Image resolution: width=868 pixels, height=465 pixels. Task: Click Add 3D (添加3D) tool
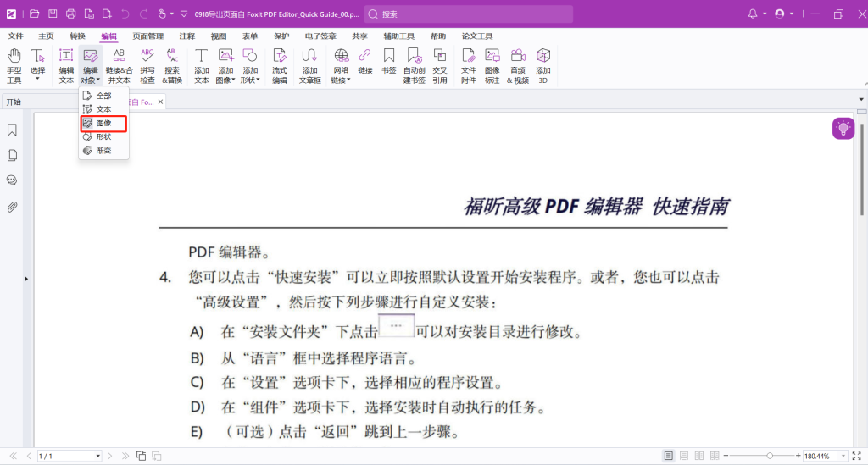(x=543, y=66)
